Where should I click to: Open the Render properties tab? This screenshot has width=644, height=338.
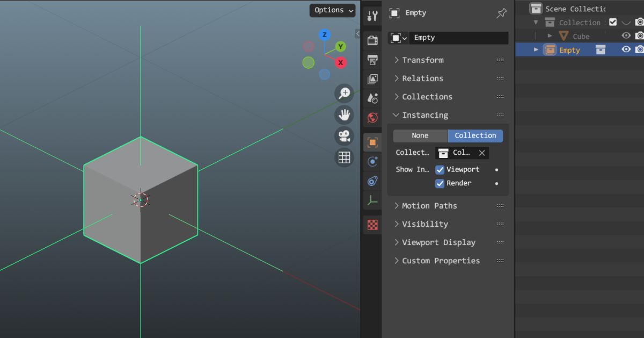(x=372, y=40)
